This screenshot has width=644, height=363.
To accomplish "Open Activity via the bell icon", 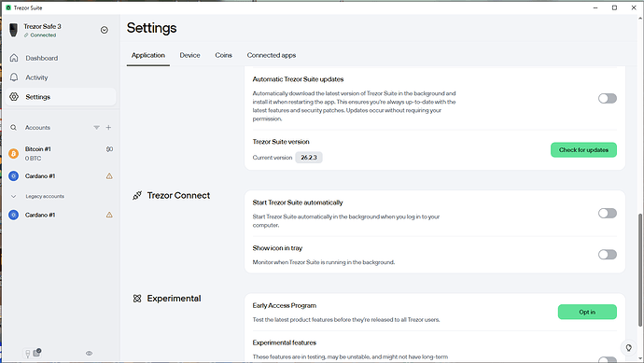I will click(x=14, y=77).
